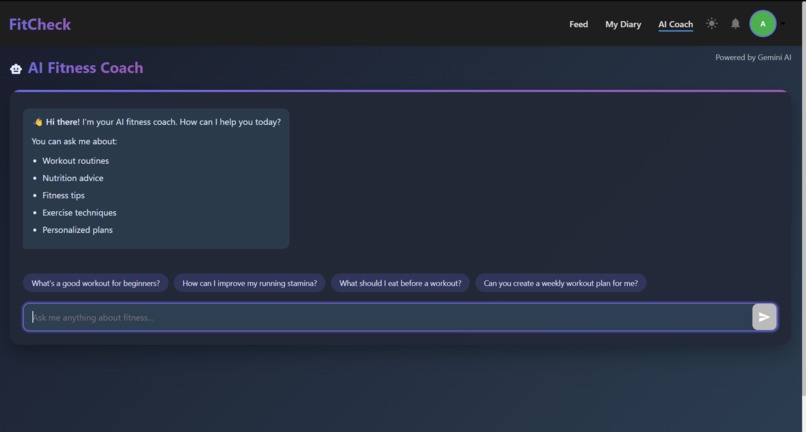Choose "How can I improve my running stamina?"
806x432 pixels.
pos(250,283)
